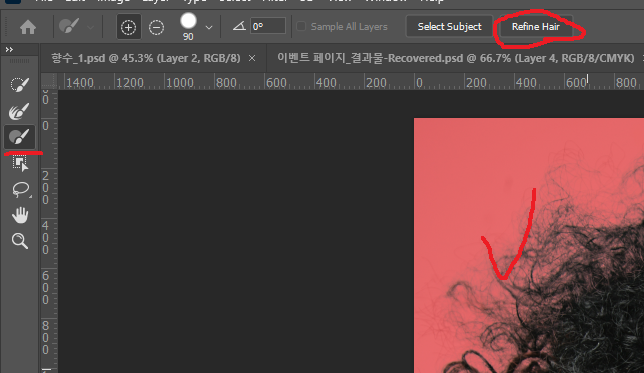The height and width of the screenshot is (373, 644).
Task: Click the curly hair image on canvas
Action: tap(529, 245)
